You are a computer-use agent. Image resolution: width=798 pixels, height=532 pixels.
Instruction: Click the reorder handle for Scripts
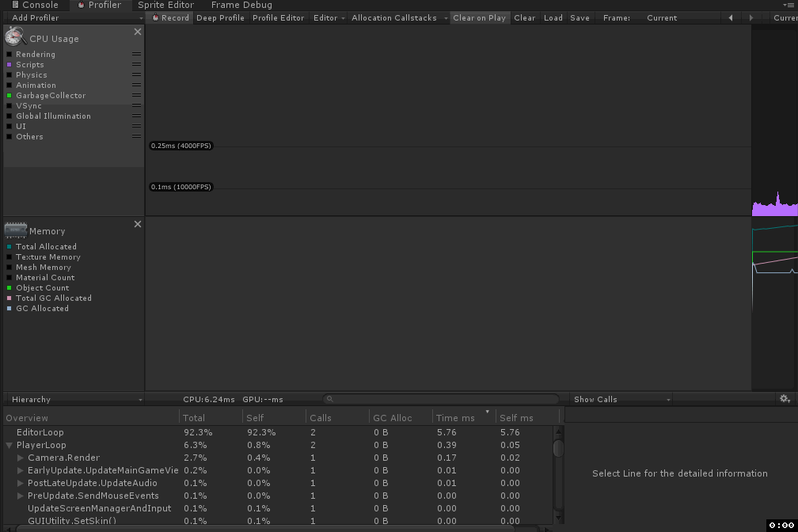tap(136, 64)
